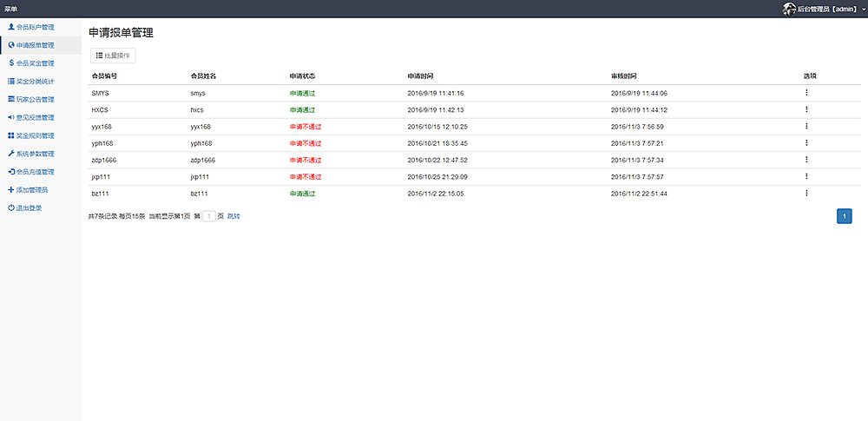Click table icon of 奖金分类统计

click(x=11, y=82)
